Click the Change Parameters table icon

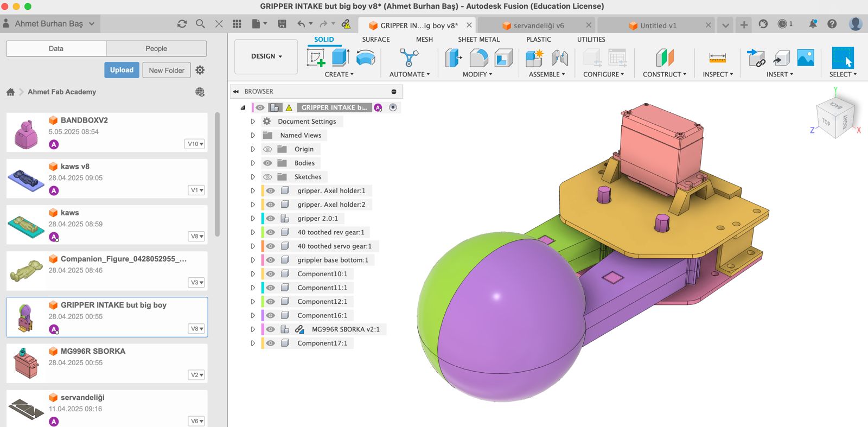coord(617,58)
